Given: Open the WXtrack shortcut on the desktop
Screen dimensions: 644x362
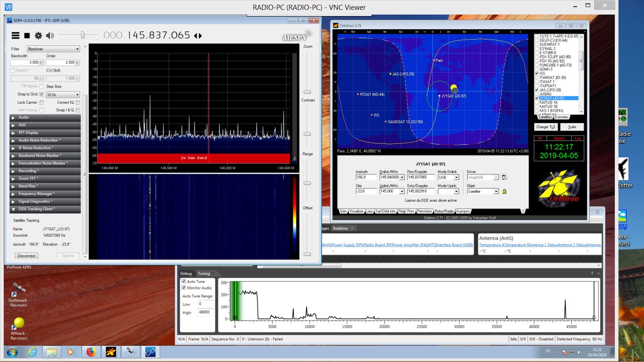Looking at the screenshot, I should [x=18, y=324].
